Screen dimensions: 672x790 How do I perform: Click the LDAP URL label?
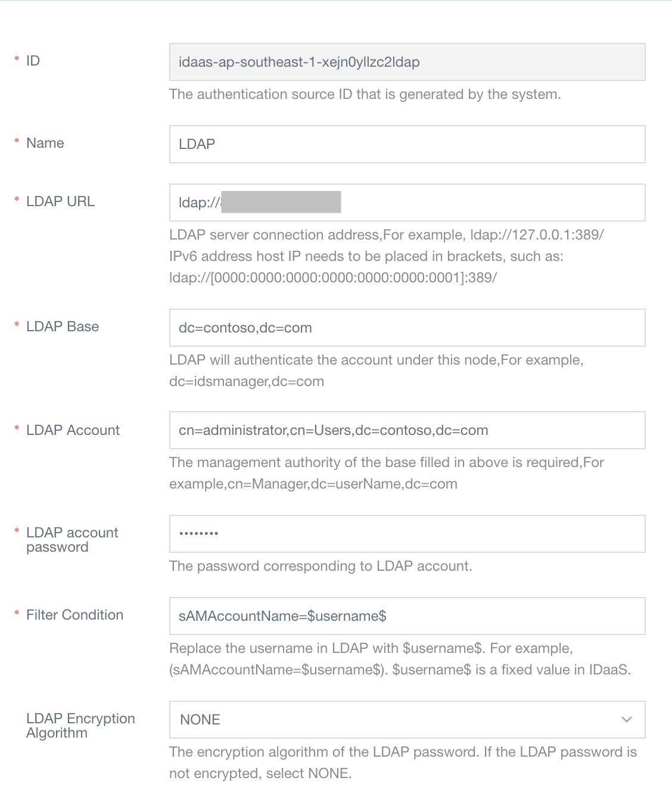tap(60, 201)
